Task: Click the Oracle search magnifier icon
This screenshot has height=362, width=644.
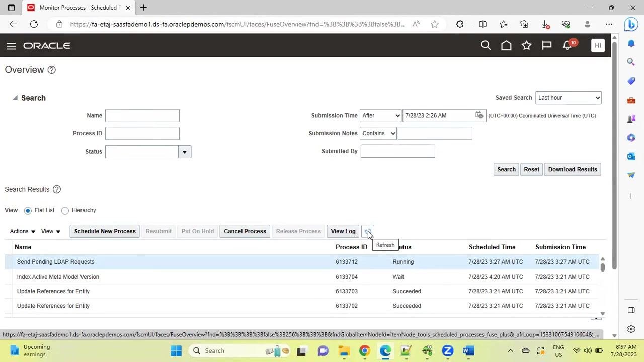Action: click(486, 46)
